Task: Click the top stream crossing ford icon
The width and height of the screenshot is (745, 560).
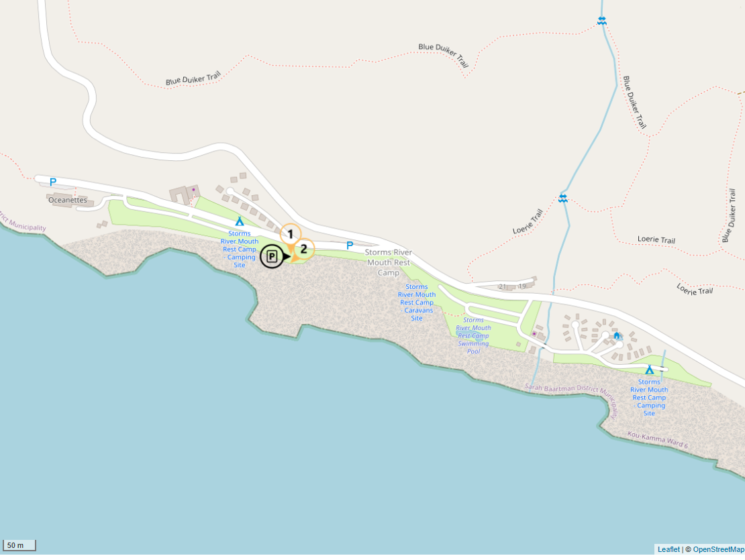Action: point(602,20)
